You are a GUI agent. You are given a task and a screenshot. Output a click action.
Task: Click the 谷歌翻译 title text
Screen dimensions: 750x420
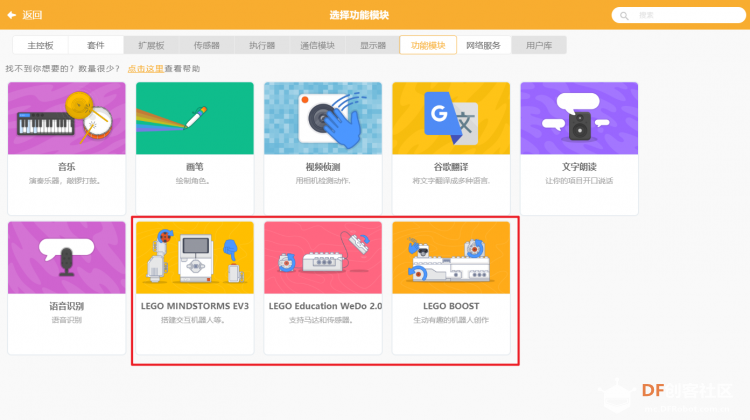click(x=451, y=167)
